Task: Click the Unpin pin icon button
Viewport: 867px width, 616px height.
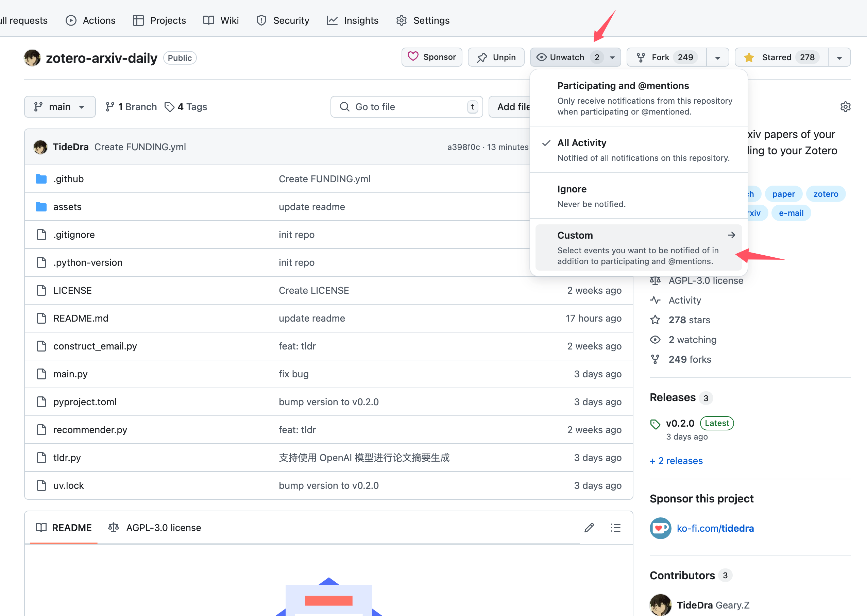Action: 496,57
